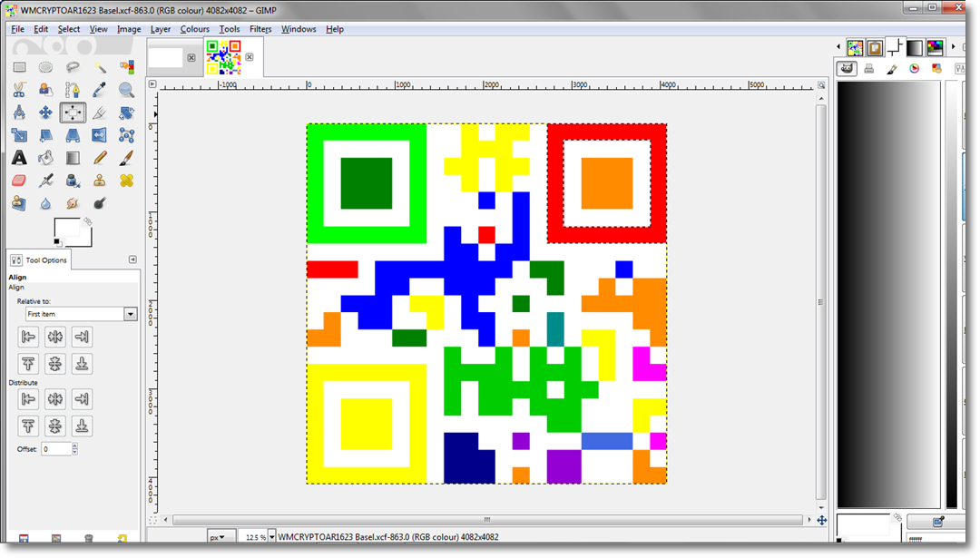Select the Perspective Clone tool
This screenshot has width=980, height=558.
pos(19,203)
